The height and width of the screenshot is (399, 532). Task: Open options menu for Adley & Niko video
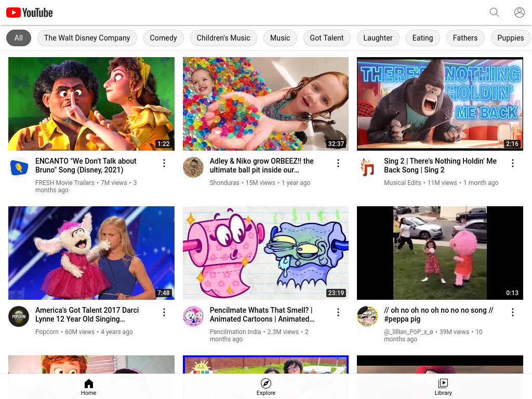pos(338,163)
